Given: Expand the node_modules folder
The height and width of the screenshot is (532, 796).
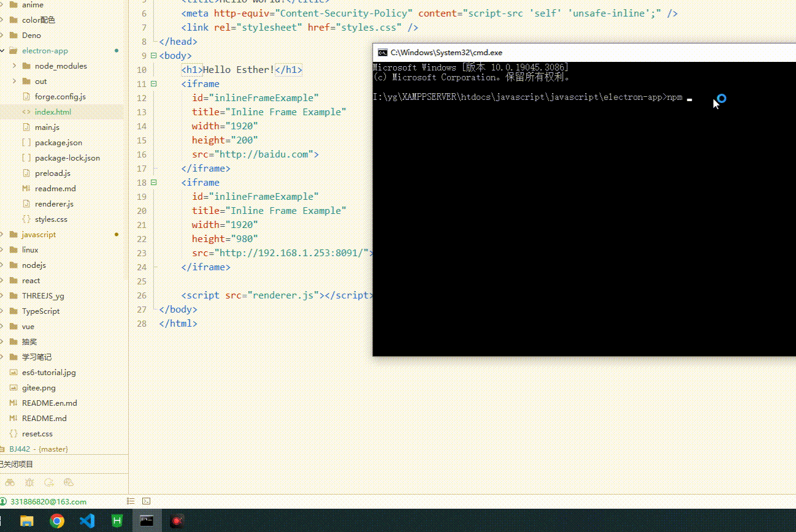Looking at the screenshot, I should [x=15, y=66].
